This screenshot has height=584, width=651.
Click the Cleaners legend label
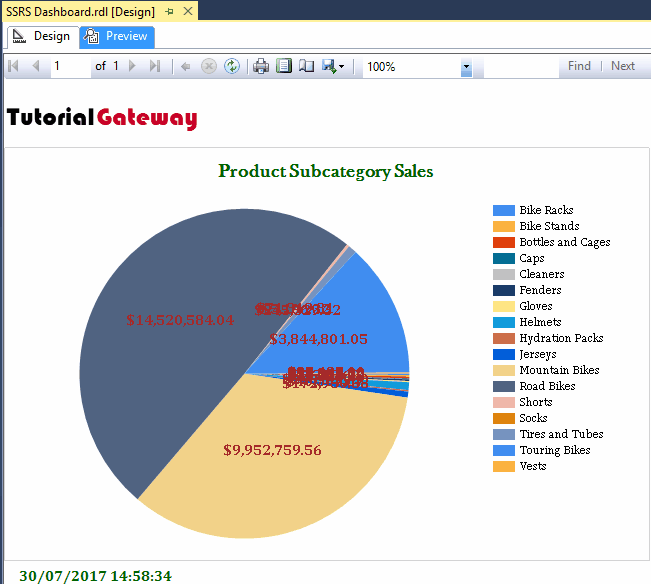pyautogui.click(x=542, y=274)
